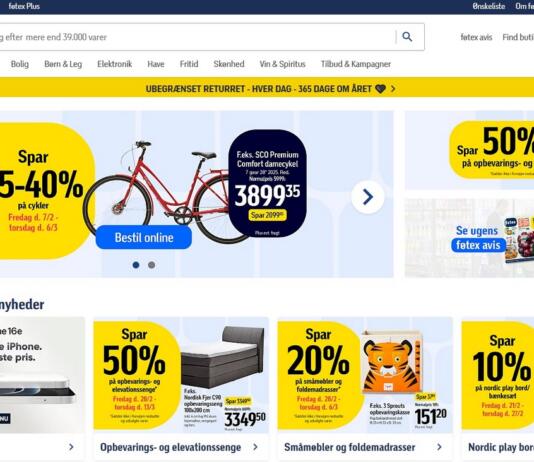
Task: Open the tiger storage box offer image
Action: (392, 362)
